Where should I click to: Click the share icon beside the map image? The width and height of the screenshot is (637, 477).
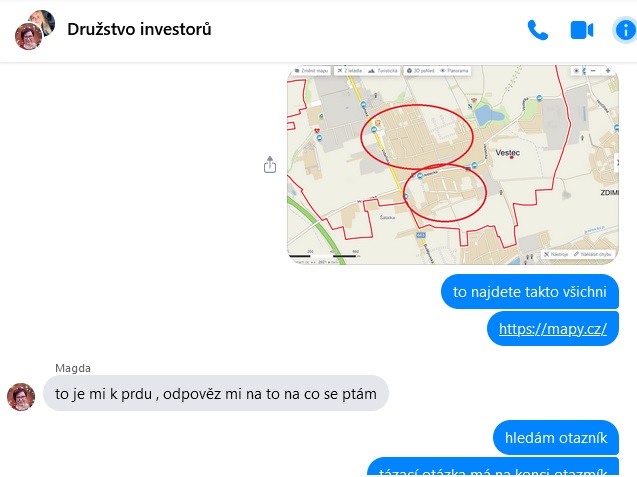(x=270, y=165)
